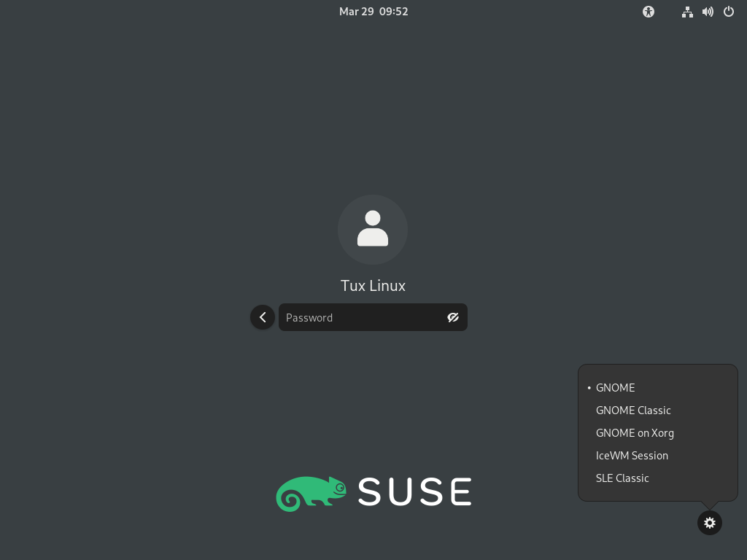Pick the IceWM Session entry
Viewport: 747px width, 560px height.
632,456
